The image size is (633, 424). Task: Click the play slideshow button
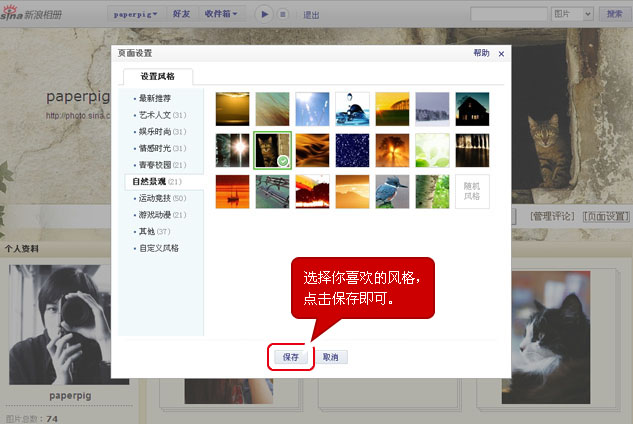point(264,15)
